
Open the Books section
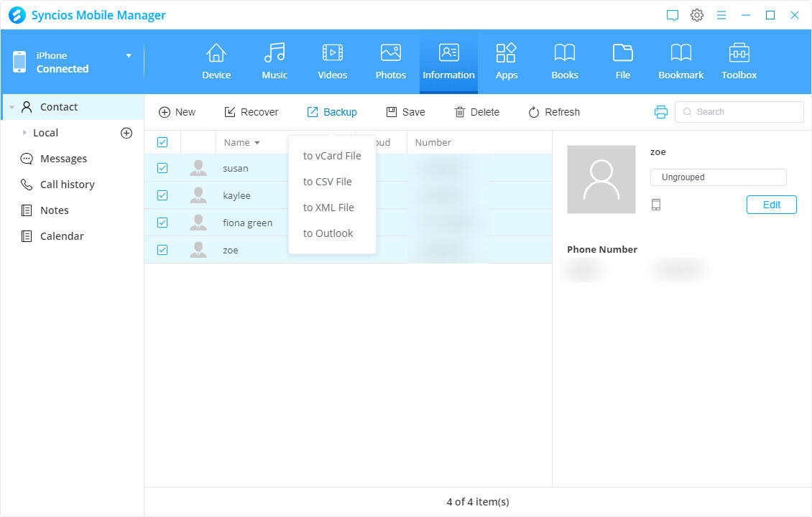tap(564, 61)
